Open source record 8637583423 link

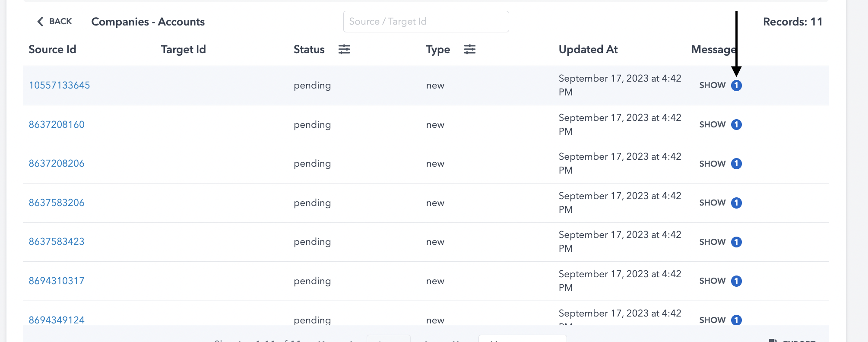click(57, 242)
